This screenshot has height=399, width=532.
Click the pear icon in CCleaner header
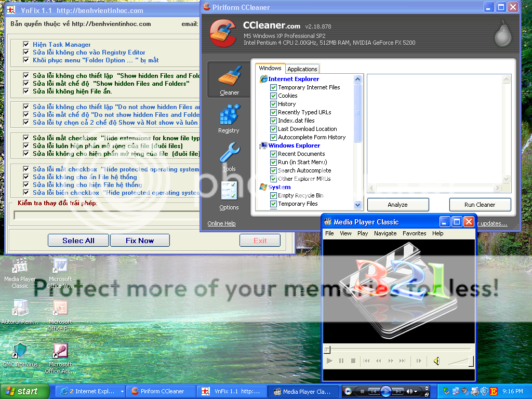tap(503, 33)
